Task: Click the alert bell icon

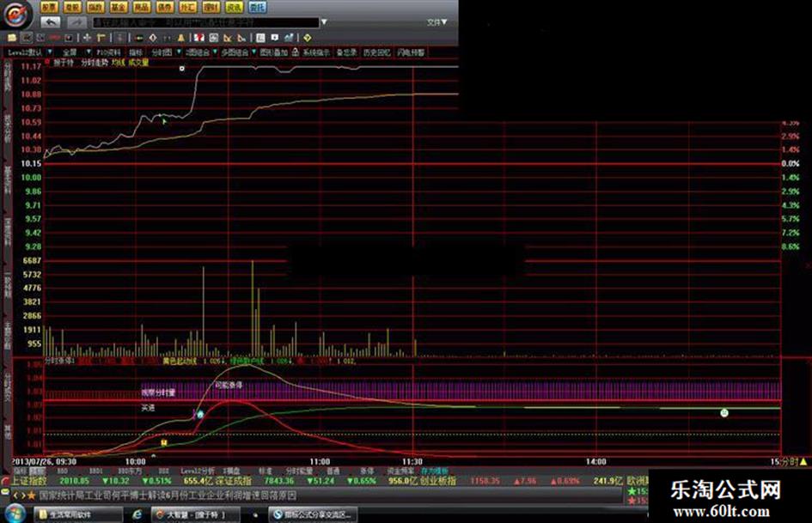Action: tap(181, 38)
